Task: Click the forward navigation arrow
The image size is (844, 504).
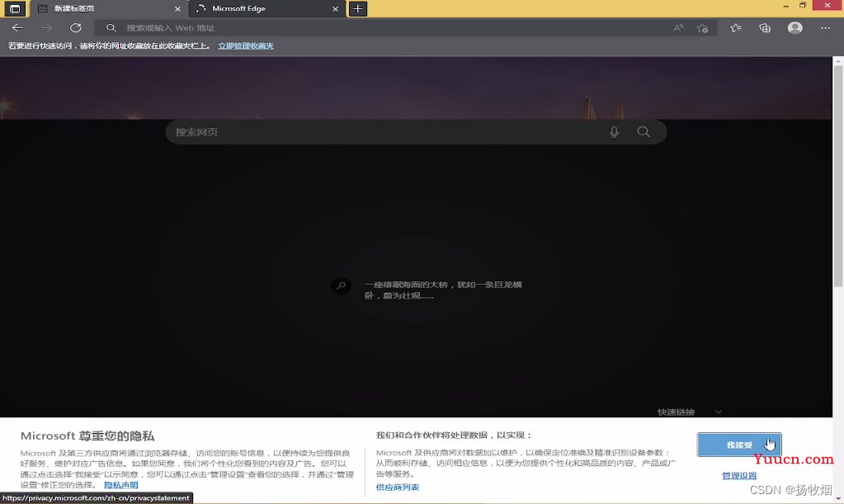Action: [x=46, y=28]
